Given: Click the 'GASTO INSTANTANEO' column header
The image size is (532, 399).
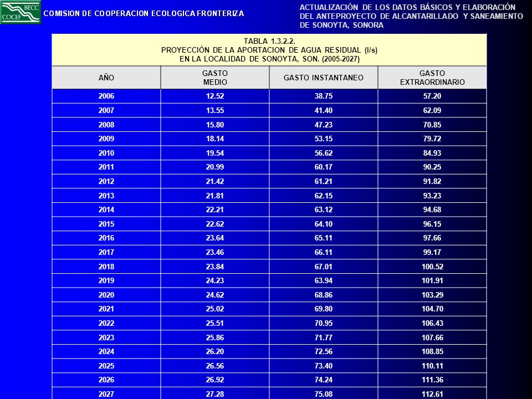Looking at the screenshot, I should [x=323, y=78].
